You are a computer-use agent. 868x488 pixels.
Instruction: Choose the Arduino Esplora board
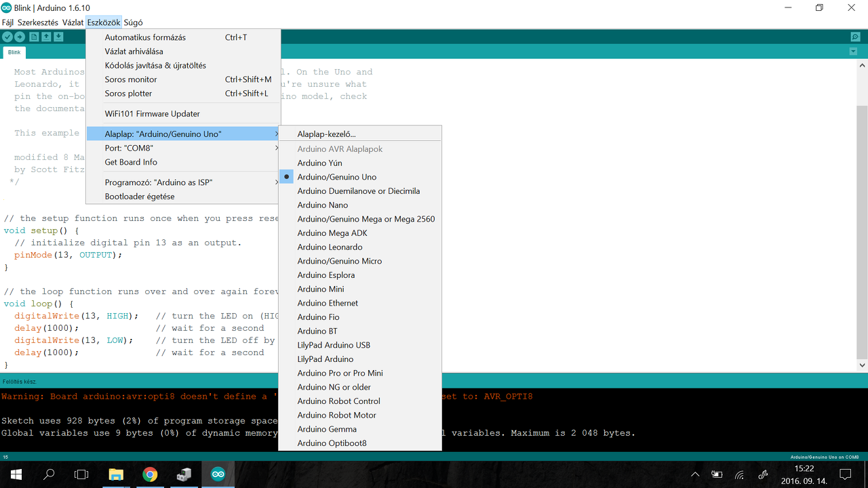pyautogui.click(x=360, y=275)
